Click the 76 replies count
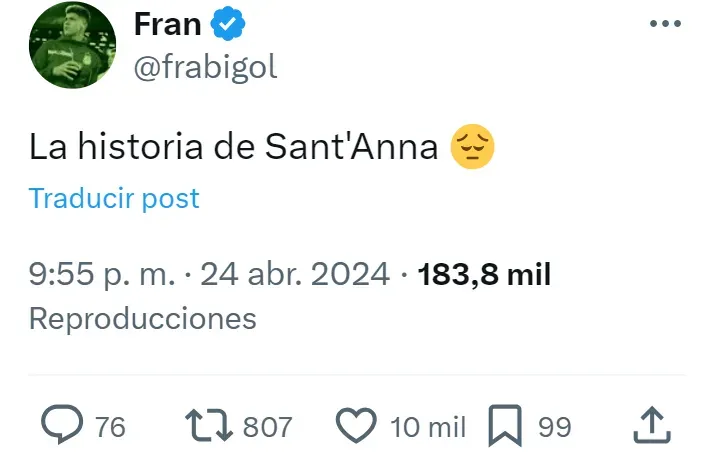This screenshot has width=716, height=471. (110, 427)
